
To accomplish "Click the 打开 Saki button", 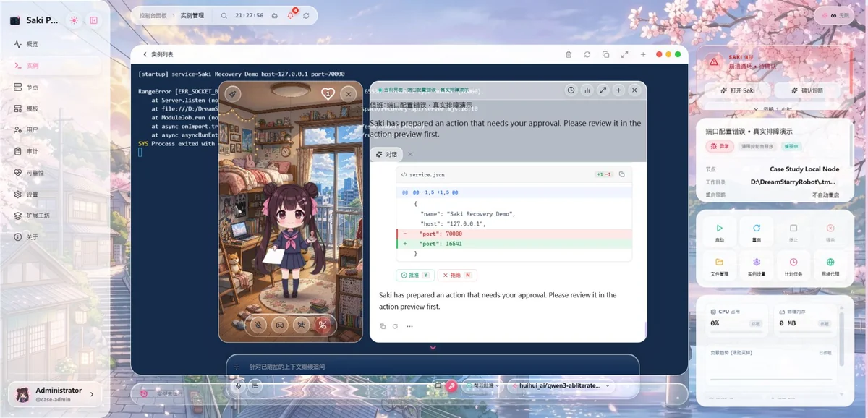I will pos(738,90).
